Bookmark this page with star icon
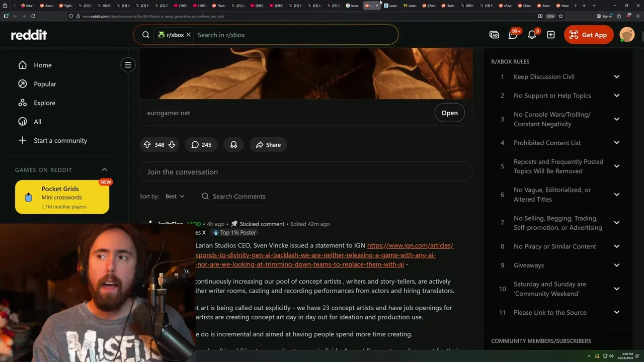644x362 pixels. [x=560, y=16]
